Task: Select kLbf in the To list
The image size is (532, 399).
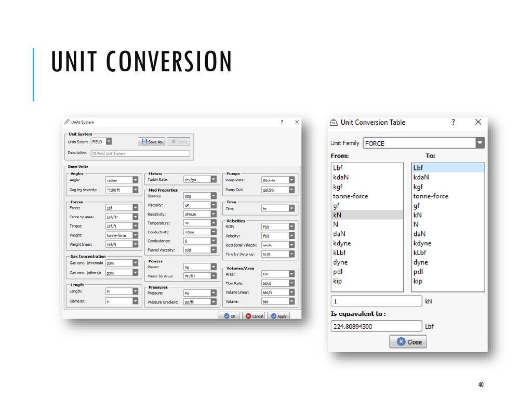Action: tap(448, 253)
